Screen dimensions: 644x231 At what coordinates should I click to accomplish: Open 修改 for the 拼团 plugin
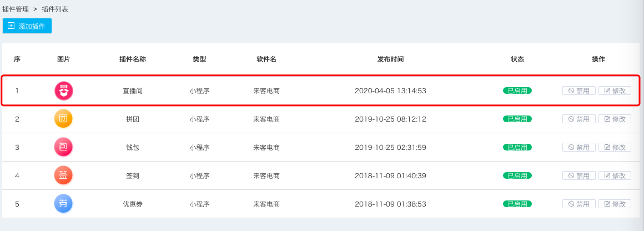tap(615, 119)
